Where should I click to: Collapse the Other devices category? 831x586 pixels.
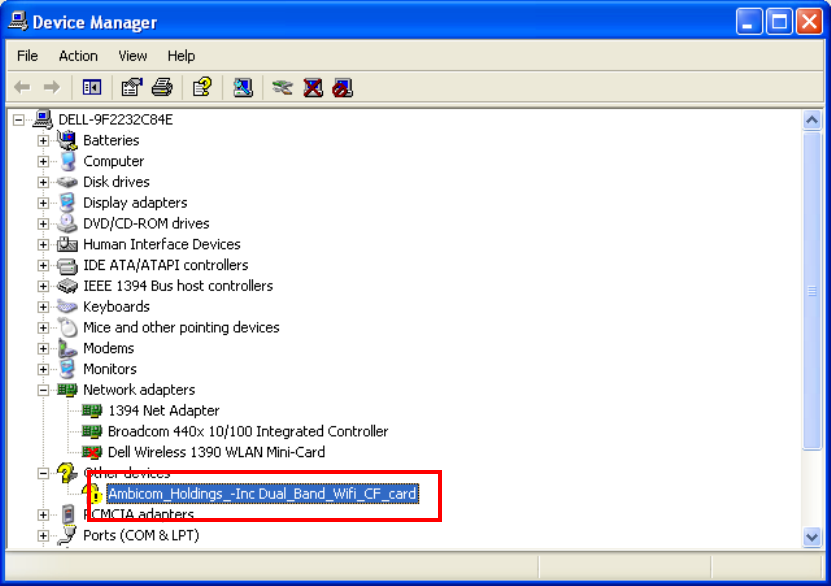click(x=43, y=473)
